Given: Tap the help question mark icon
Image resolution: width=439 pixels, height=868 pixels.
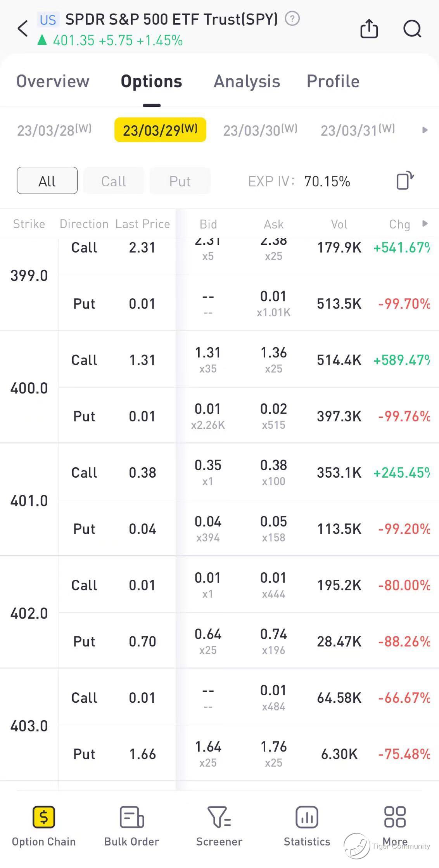Looking at the screenshot, I should tap(292, 19).
